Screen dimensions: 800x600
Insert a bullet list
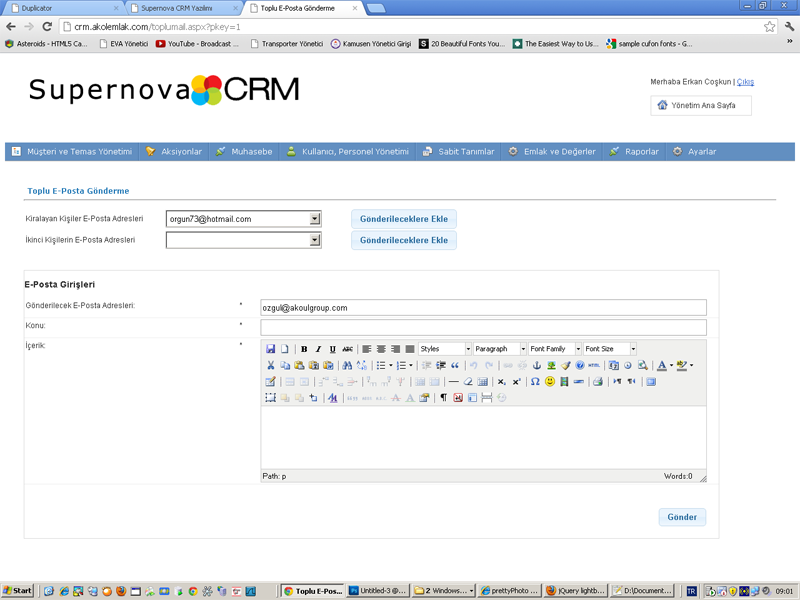click(x=381, y=365)
